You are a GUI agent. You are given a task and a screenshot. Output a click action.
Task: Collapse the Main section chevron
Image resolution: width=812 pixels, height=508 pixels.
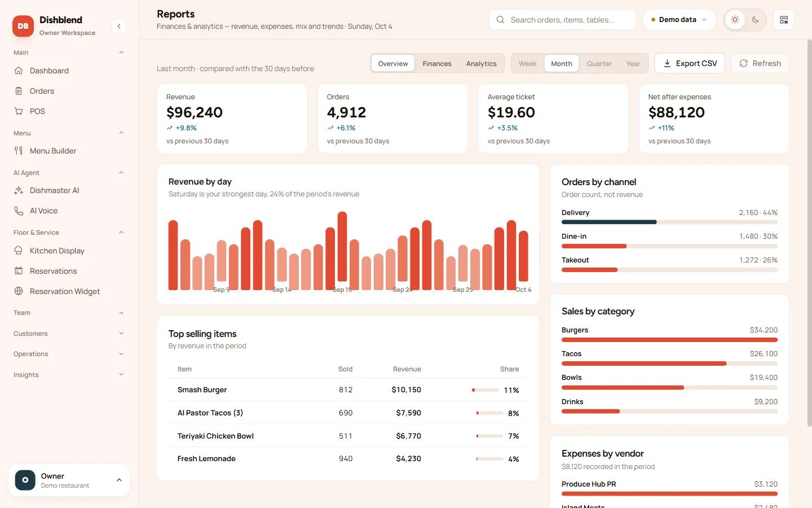tap(121, 52)
